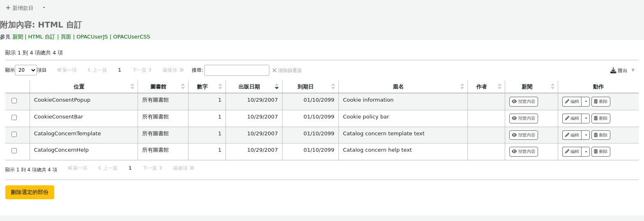Open the OPACUserCSS link

point(131,37)
